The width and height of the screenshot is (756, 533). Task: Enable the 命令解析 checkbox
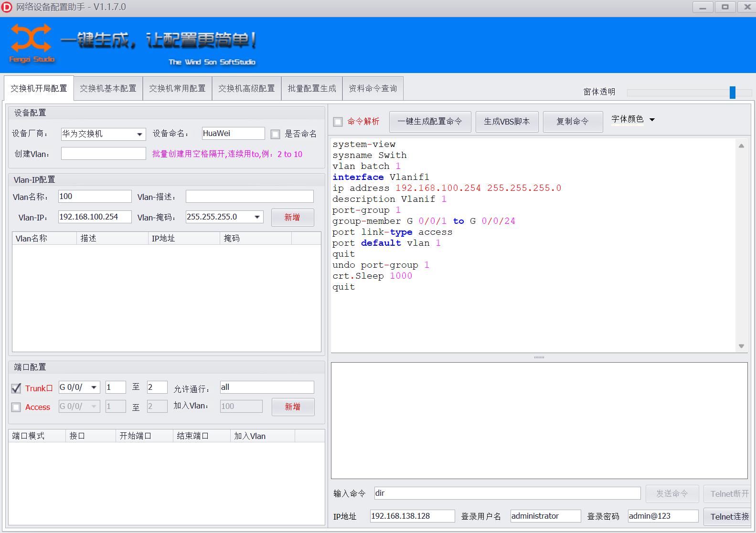click(x=338, y=122)
